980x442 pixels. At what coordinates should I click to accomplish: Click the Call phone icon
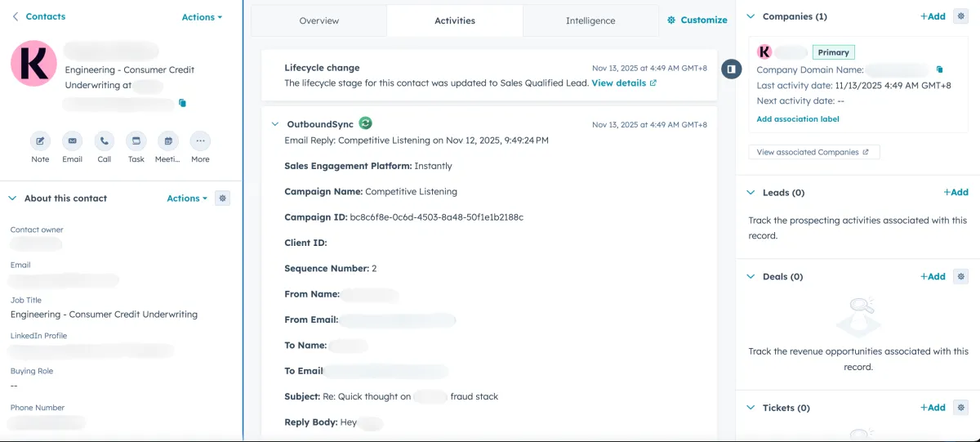pos(105,141)
